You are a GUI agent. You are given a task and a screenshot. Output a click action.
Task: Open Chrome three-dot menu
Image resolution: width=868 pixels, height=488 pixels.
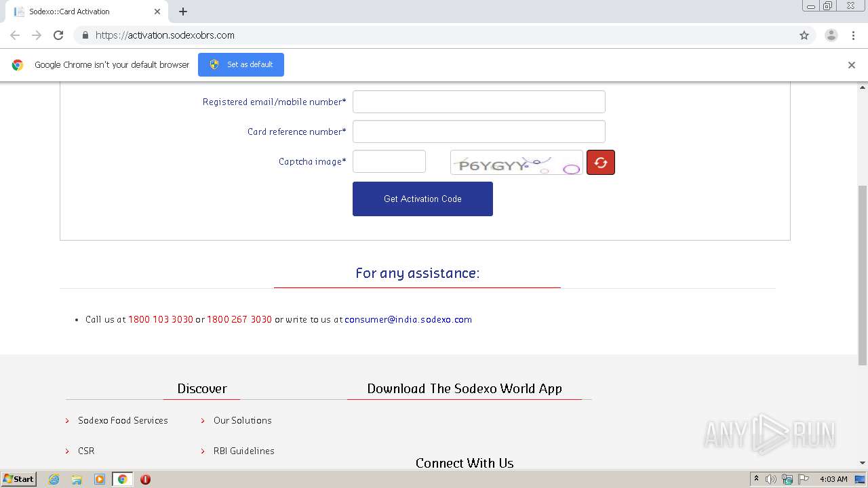click(x=853, y=35)
